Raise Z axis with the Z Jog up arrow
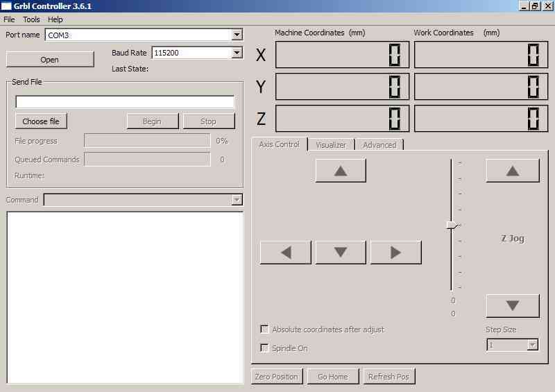This screenshot has width=555, height=392. [513, 170]
